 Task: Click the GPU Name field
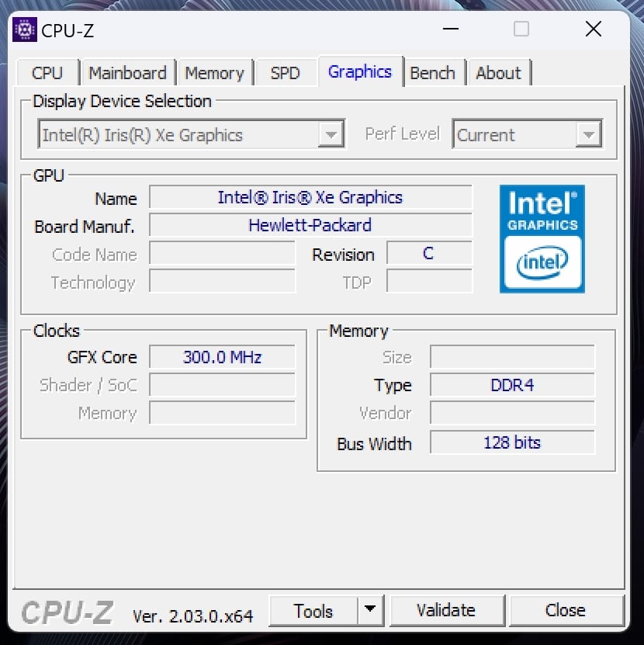310,197
